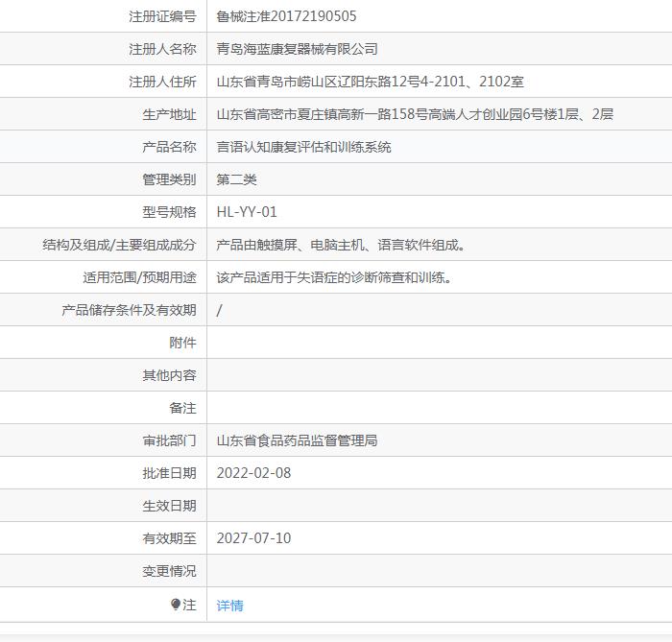Select model number HL-YY-01
The height and width of the screenshot is (642, 672).
[x=247, y=212]
